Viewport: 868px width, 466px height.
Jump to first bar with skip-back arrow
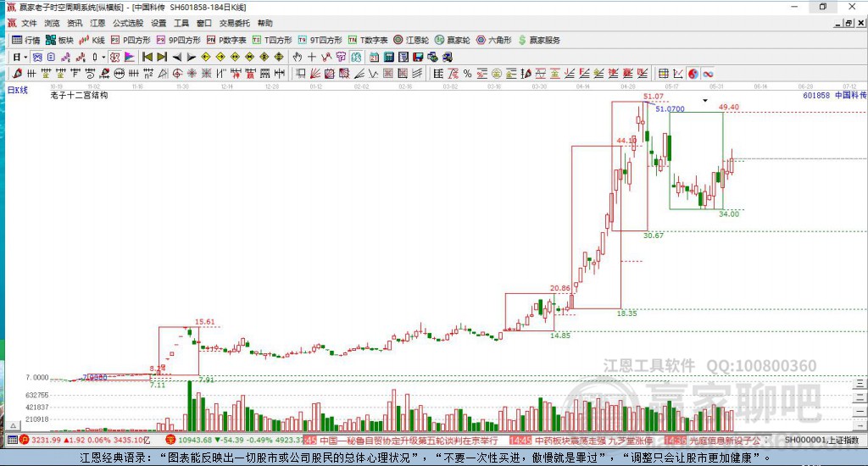(147, 57)
